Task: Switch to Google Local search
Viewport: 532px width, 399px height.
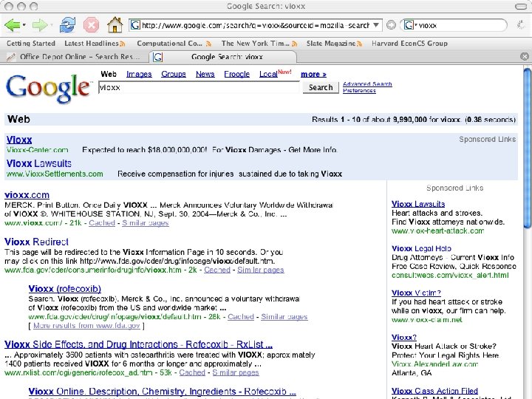Action: point(268,74)
